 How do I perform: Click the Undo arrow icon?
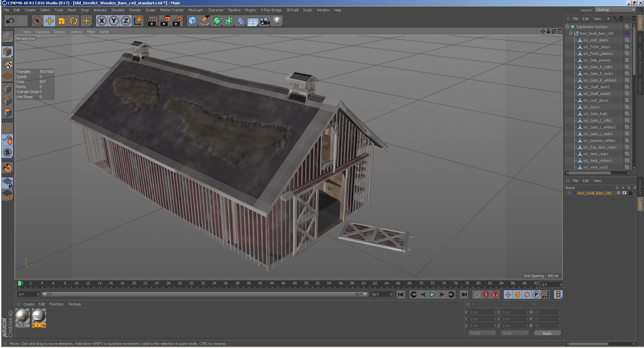[10, 21]
